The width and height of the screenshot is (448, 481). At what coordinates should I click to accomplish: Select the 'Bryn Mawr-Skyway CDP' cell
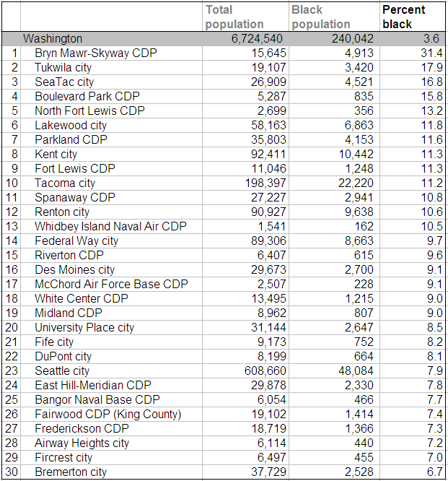[111, 53]
